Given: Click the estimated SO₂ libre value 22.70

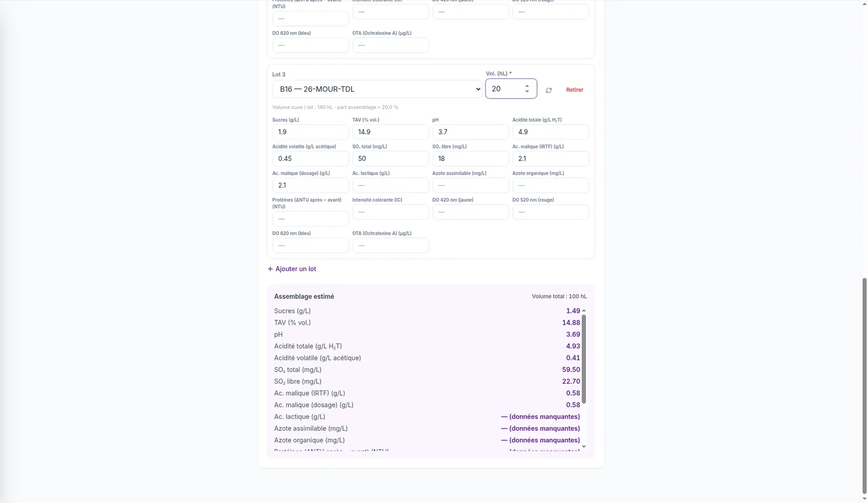Looking at the screenshot, I should (x=571, y=382).
